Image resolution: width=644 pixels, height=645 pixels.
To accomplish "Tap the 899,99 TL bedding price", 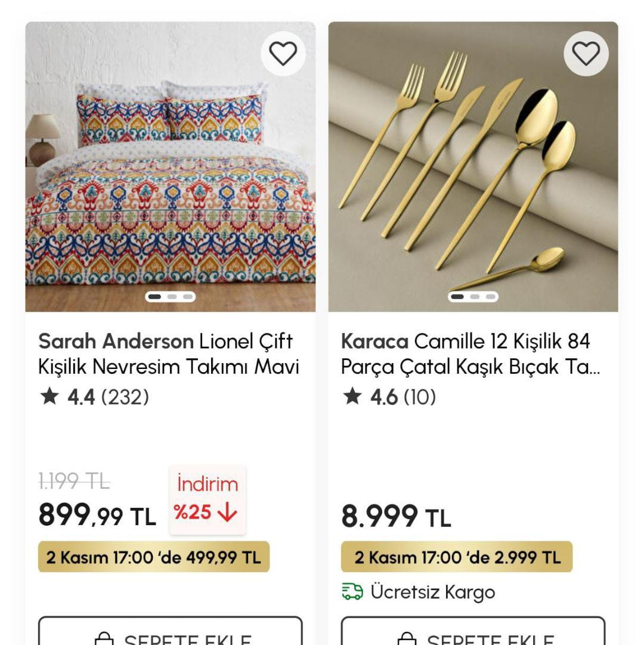I will pos(97,516).
